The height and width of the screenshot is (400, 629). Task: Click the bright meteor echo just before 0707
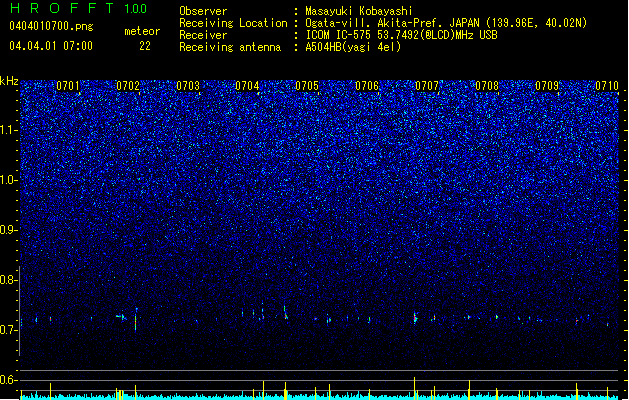coord(415,318)
